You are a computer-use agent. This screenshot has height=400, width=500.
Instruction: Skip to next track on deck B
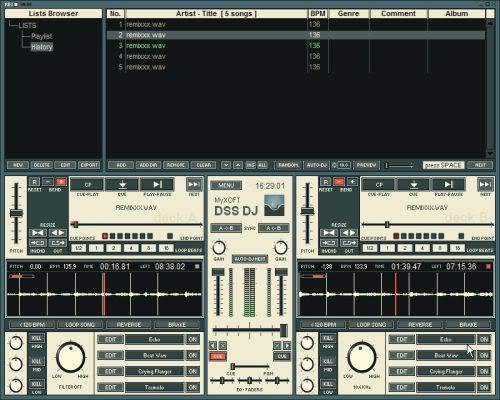485,185
